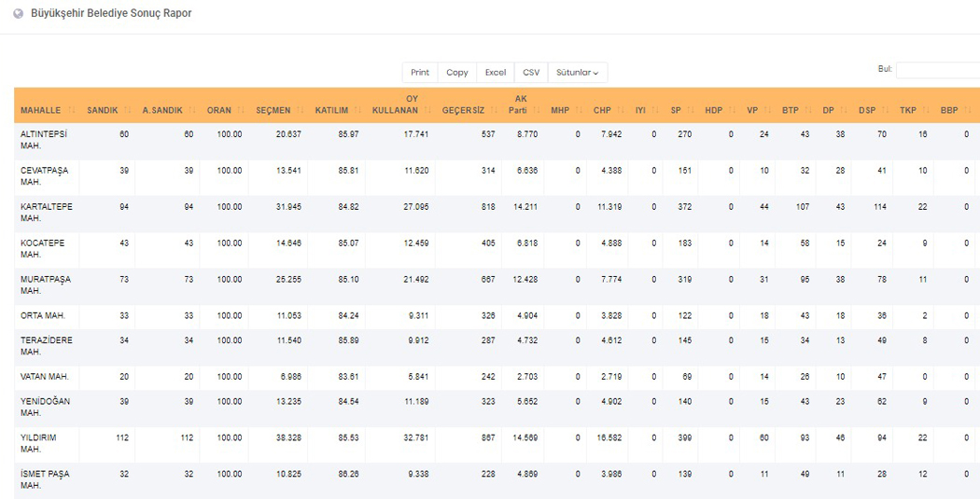Screen dimensions: 980x499
Task: Sort by MAHALLE column arrows
Action: pos(71,110)
